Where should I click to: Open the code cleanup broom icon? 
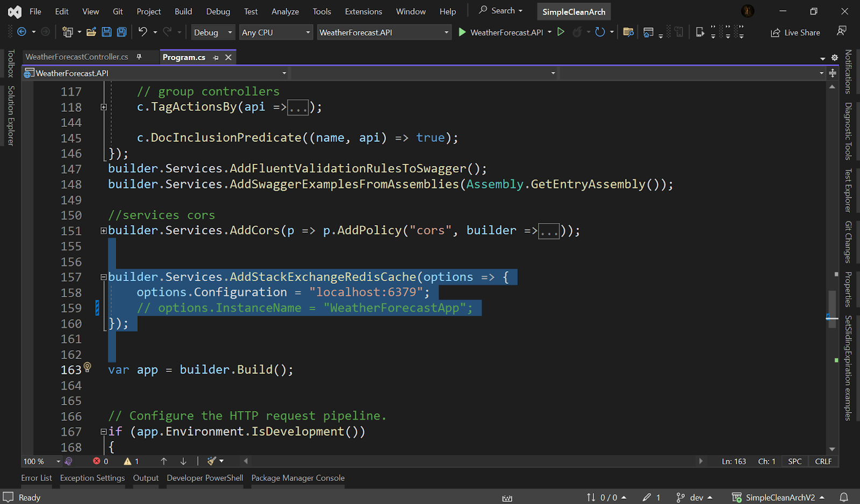tap(212, 461)
